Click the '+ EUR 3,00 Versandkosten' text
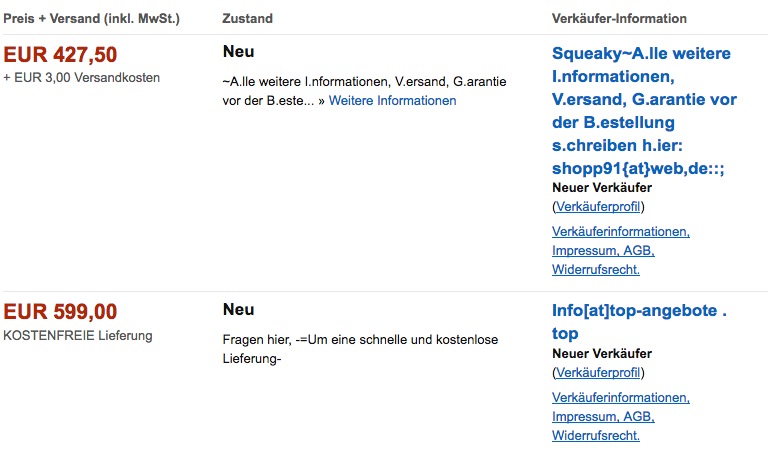The image size is (768, 451). pos(81,77)
